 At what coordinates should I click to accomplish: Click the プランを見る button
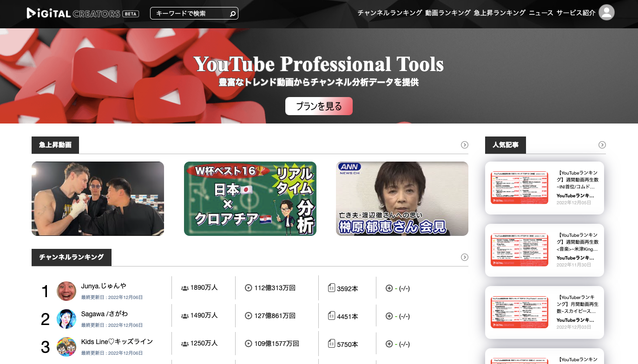pyautogui.click(x=319, y=106)
